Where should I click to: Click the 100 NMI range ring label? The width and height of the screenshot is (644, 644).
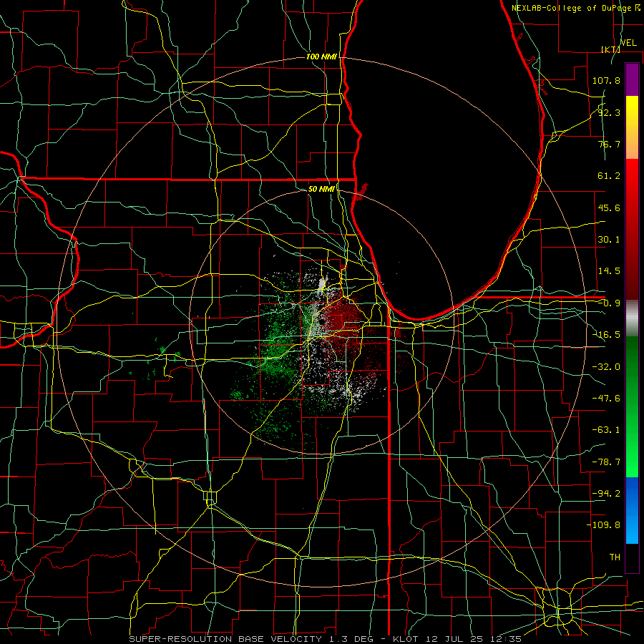(x=321, y=57)
